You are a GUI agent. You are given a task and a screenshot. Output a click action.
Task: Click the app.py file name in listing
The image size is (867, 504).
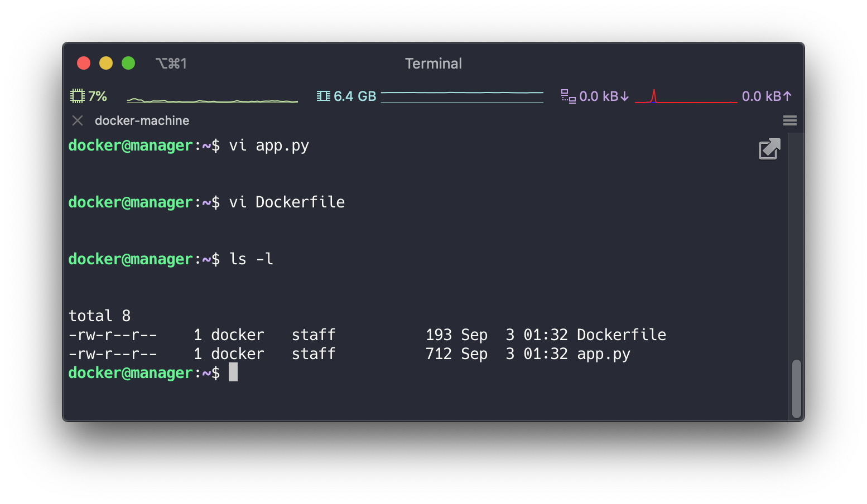pos(603,354)
